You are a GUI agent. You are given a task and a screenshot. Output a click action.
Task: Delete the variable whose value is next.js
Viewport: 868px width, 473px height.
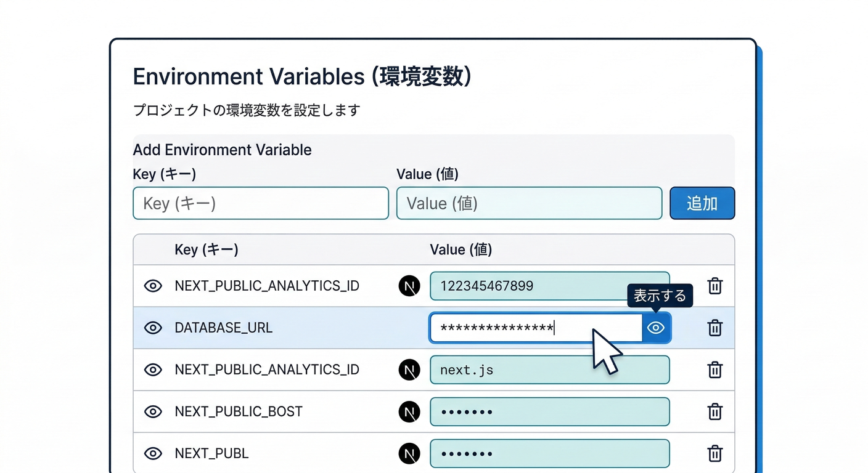pos(714,370)
